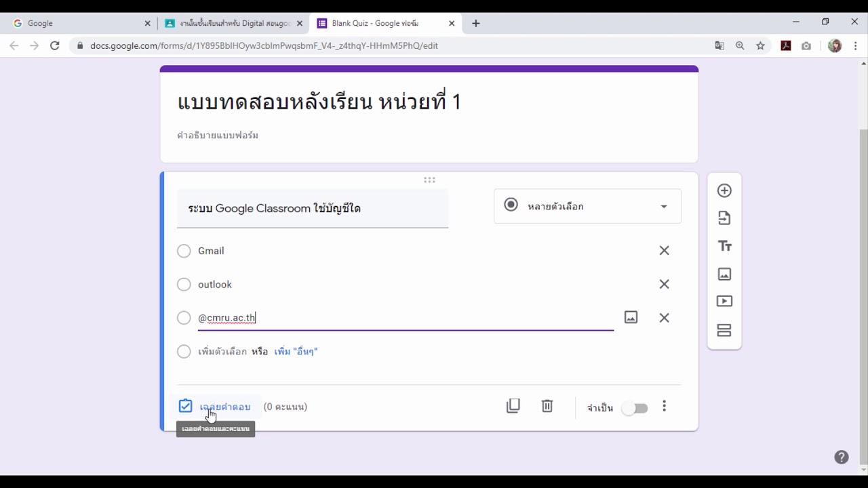
Task: Click the import questions icon
Action: point(724,218)
